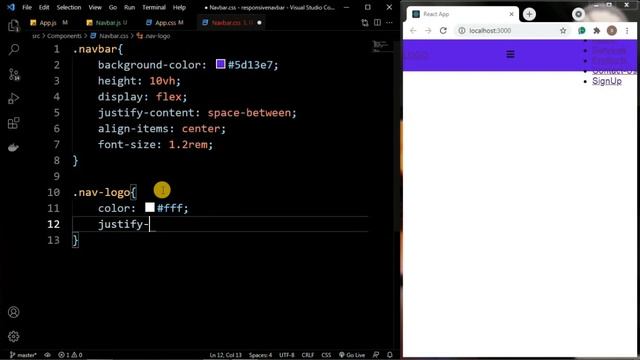The height and width of the screenshot is (360, 640).
Task: Click the browser Back arrow
Action: coord(413,31)
